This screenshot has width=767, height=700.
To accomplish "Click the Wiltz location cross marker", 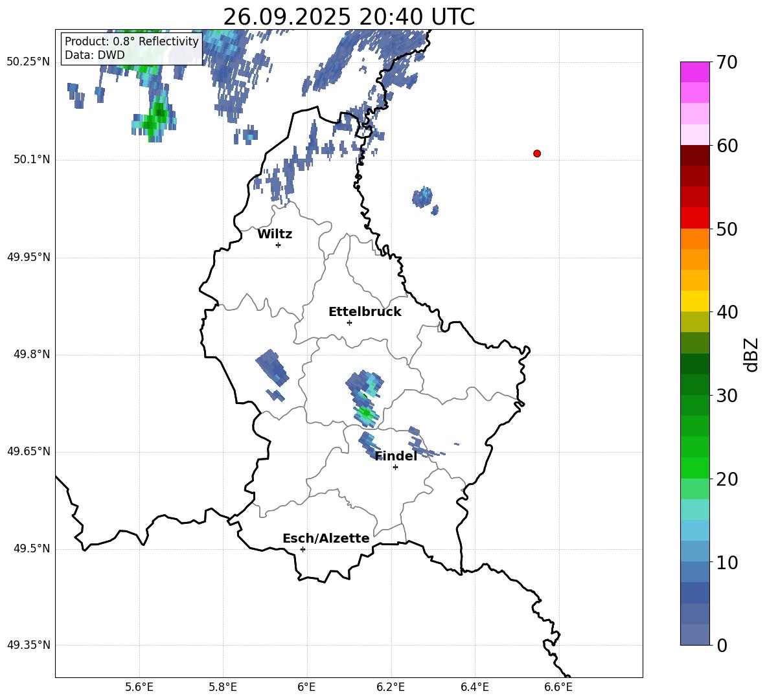I will (279, 245).
